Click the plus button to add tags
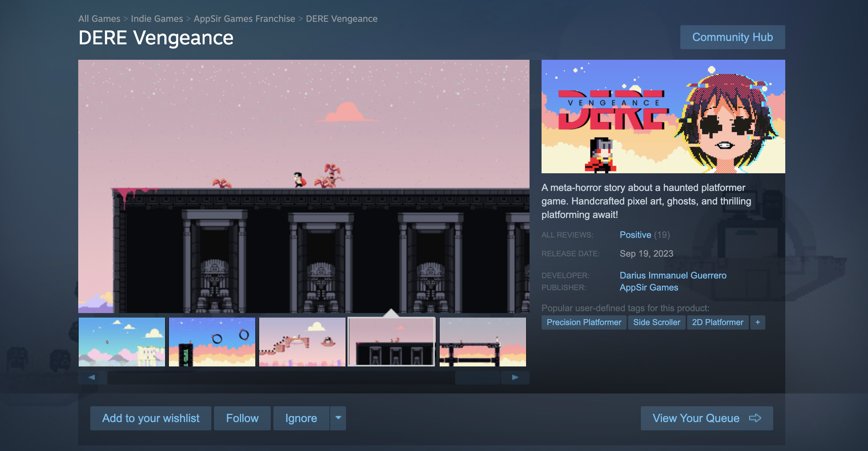The width and height of the screenshot is (868, 451). 757,322
